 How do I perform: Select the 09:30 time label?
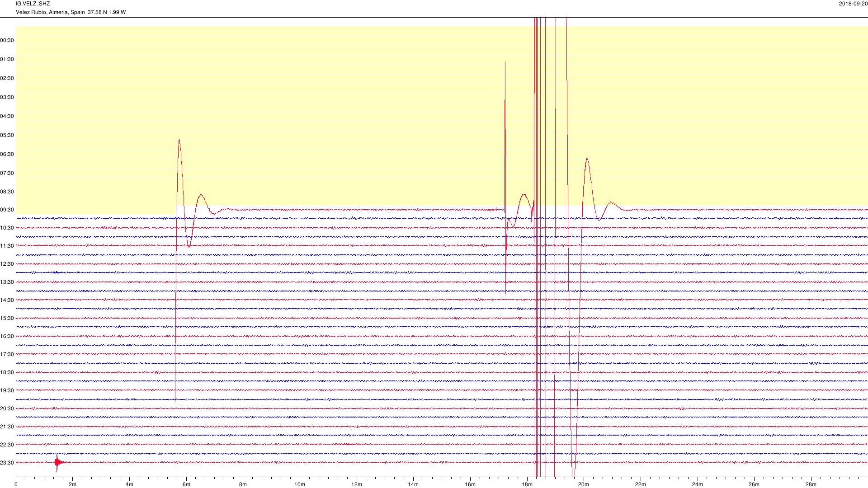(7, 210)
